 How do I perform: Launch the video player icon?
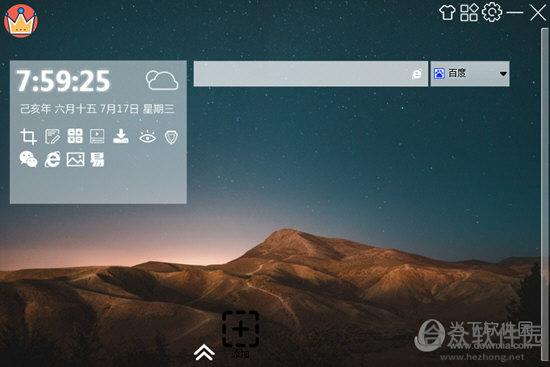point(97,136)
